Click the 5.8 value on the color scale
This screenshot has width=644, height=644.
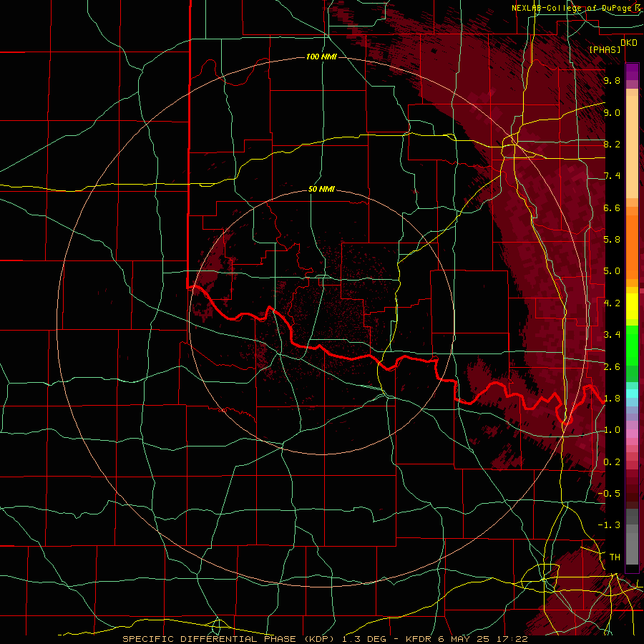click(x=612, y=240)
